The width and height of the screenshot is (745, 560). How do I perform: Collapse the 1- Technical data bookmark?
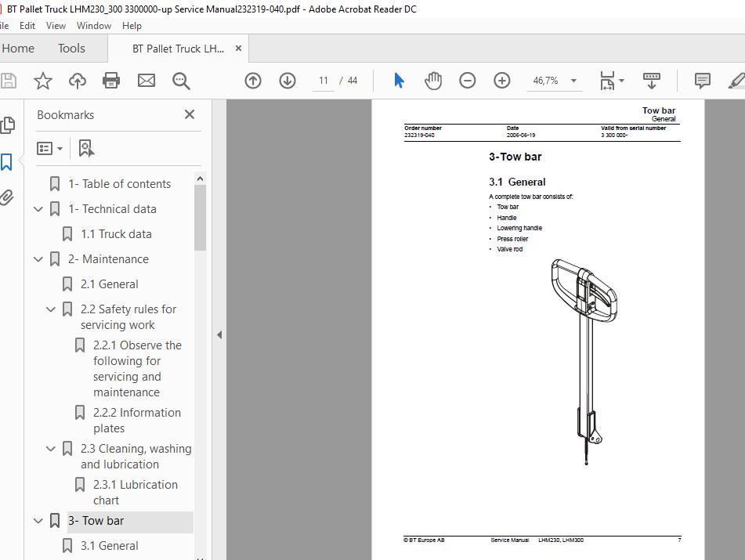point(38,209)
